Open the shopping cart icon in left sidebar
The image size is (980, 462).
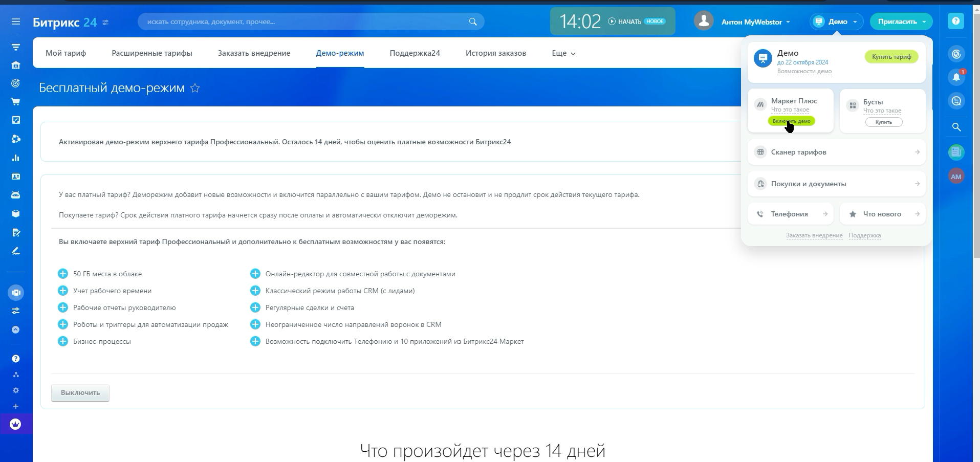point(16,101)
